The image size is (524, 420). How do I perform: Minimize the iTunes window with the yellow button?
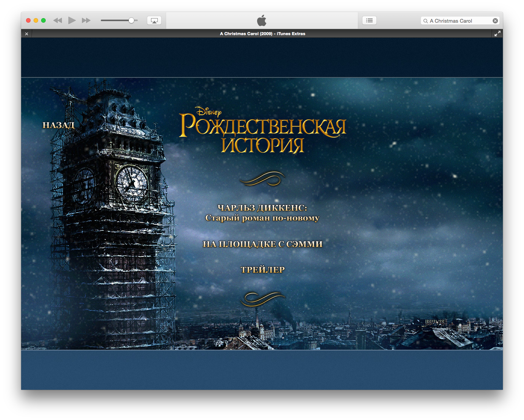point(36,20)
